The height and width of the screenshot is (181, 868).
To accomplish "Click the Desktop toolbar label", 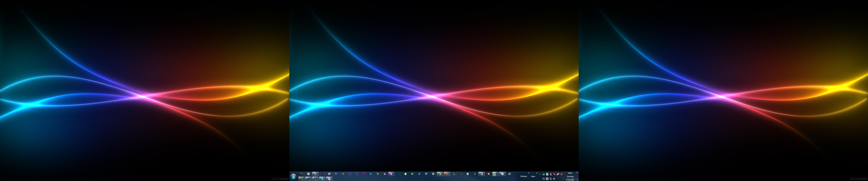I will pos(524,176).
